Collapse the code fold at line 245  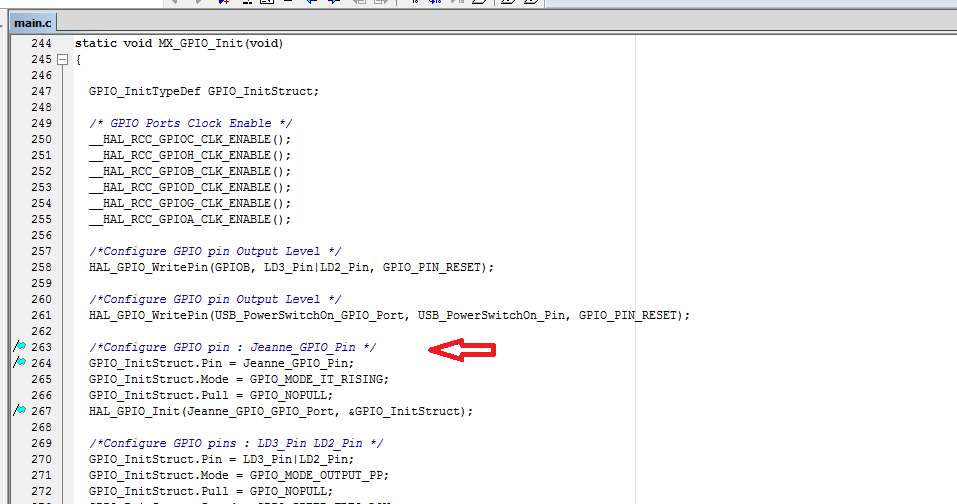tap(62, 60)
